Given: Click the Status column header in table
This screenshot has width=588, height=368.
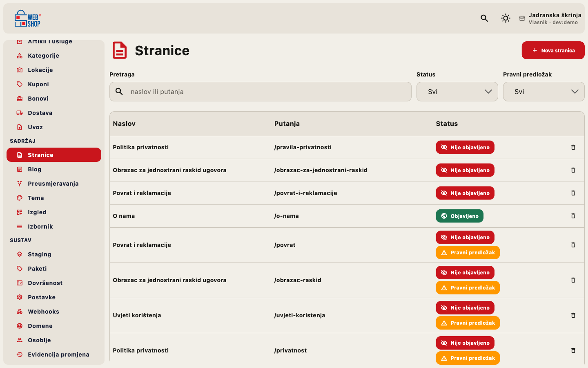Looking at the screenshot, I should (447, 123).
